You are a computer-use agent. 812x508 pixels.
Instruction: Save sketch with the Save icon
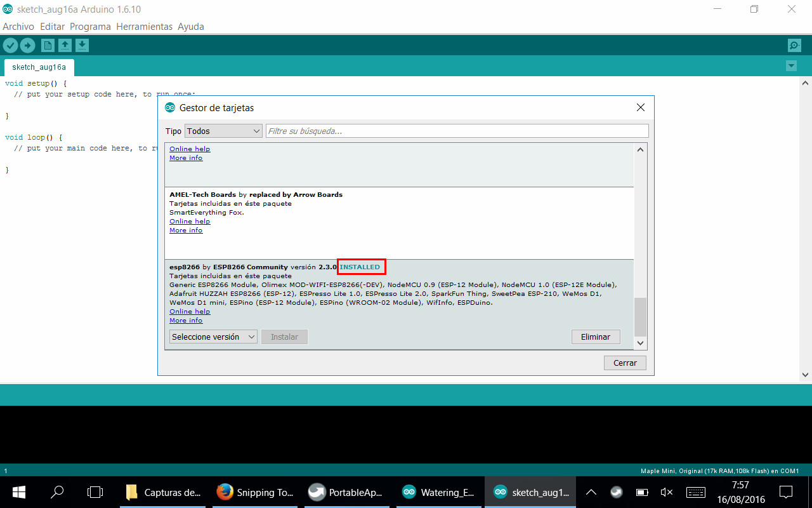pos(82,45)
